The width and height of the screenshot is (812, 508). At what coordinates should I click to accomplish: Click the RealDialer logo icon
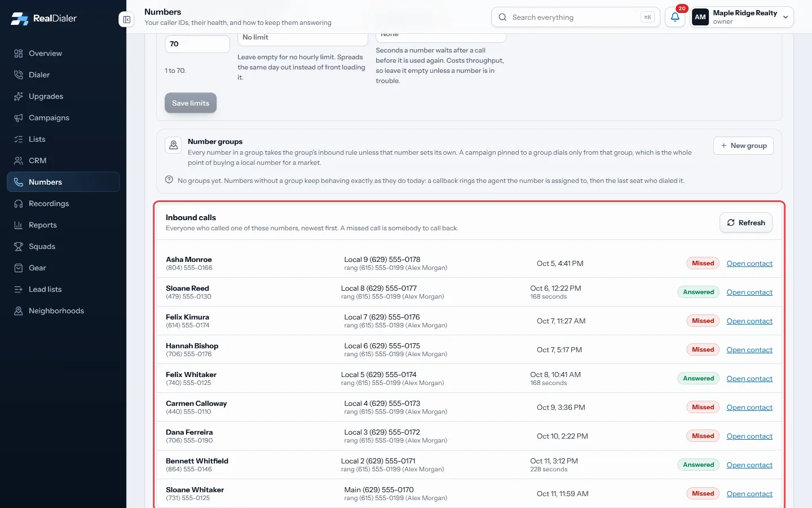20,19
